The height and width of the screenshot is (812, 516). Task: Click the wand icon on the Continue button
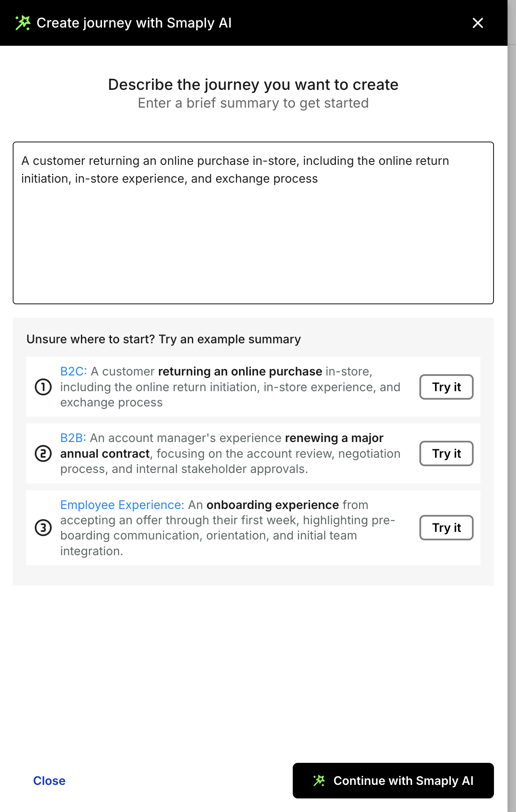[319, 781]
